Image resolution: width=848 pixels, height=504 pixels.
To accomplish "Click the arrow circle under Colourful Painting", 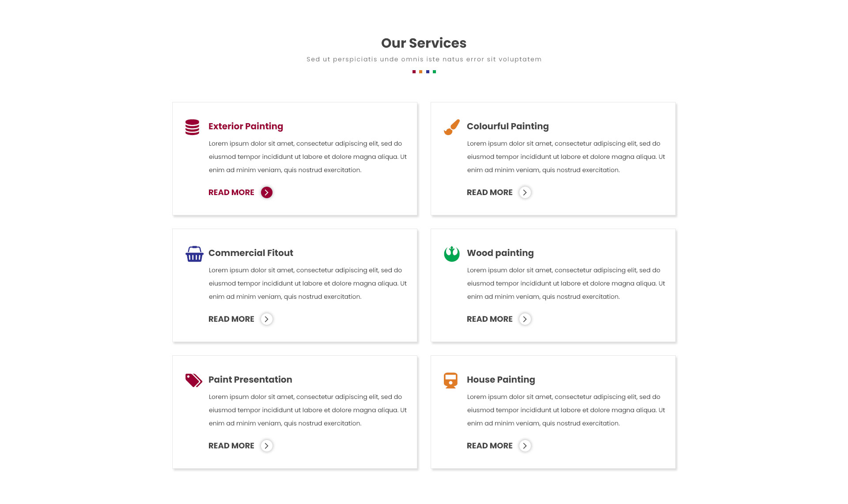I will coord(525,192).
